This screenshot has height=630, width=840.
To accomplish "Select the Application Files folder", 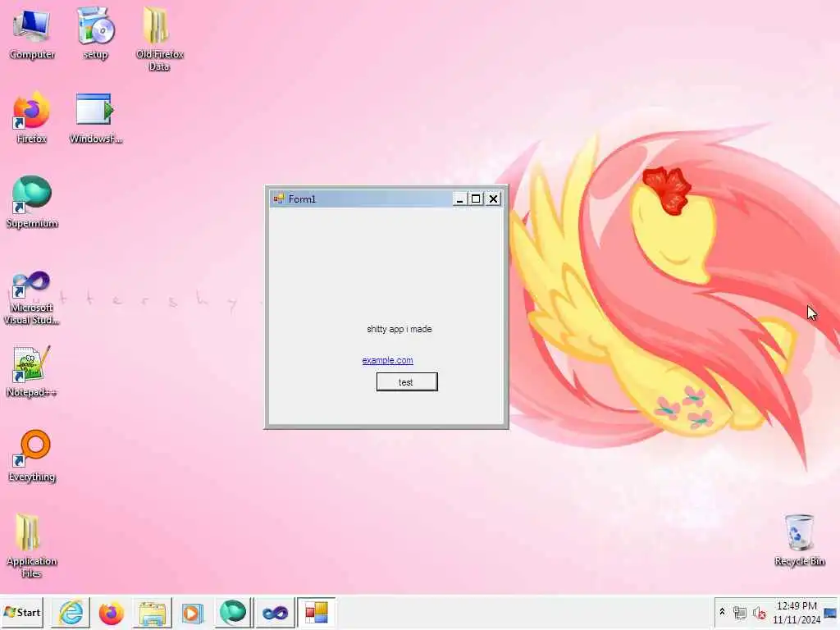I will 32,546.
